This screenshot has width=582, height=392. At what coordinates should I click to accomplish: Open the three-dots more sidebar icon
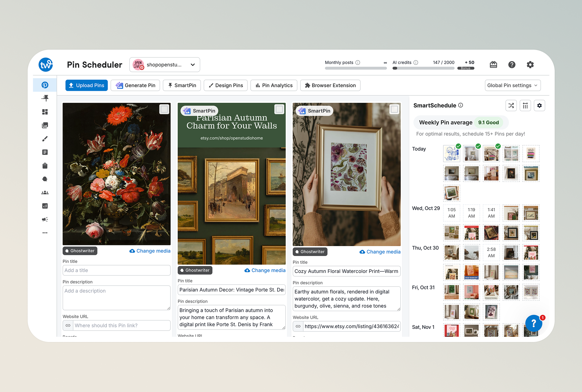[45, 233]
